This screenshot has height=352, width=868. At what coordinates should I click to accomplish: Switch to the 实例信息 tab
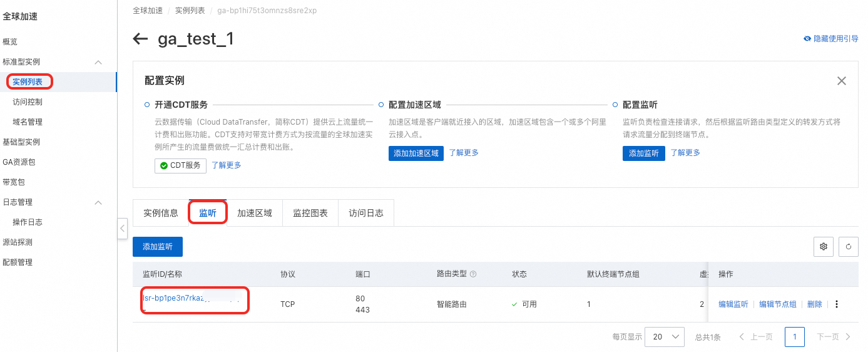(161, 213)
